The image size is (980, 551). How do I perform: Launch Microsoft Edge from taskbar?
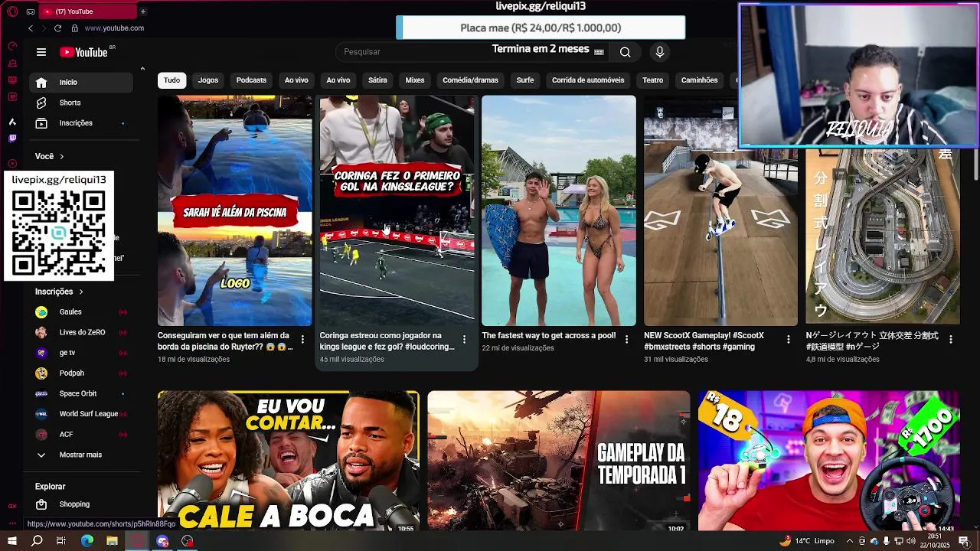coord(87,541)
